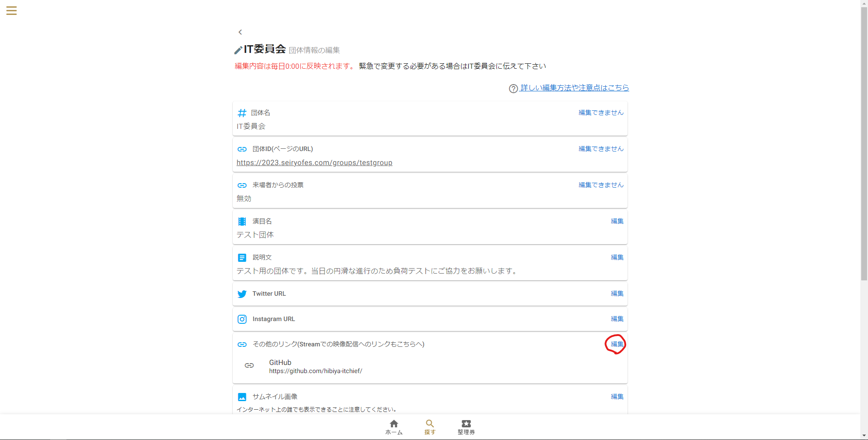Open the testgroup page URL link
868x440 pixels.
pos(314,163)
